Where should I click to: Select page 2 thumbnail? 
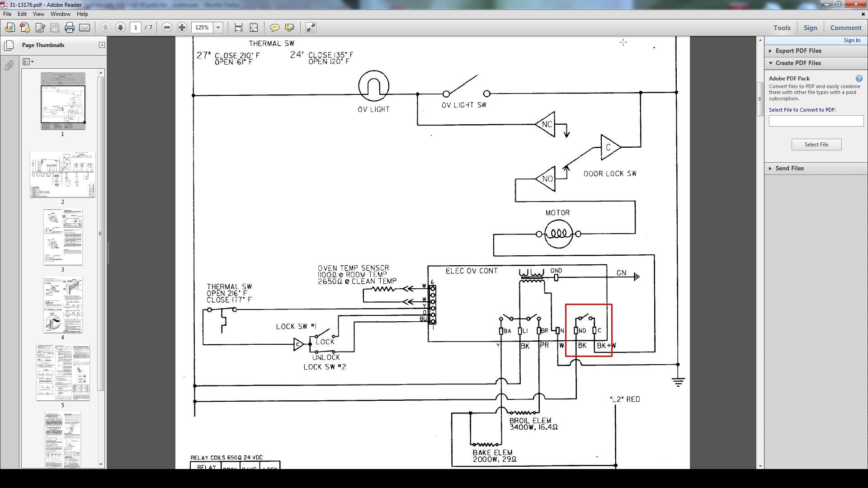[63, 174]
